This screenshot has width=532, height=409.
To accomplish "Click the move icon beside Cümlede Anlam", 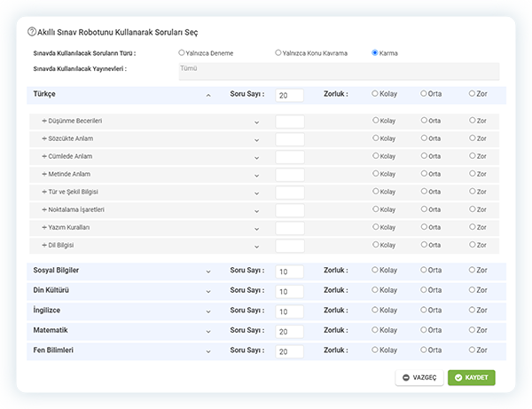I will (x=43, y=156).
